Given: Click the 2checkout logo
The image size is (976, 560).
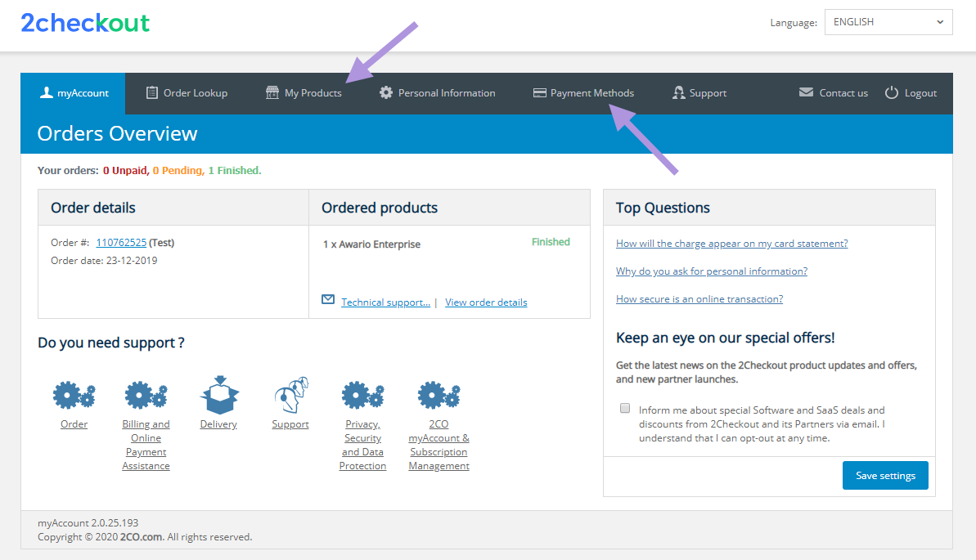Looking at the screenshot, I should click(85, 23).
